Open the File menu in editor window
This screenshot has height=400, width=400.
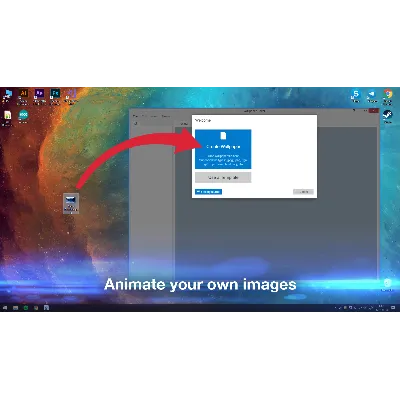(136, 116)
